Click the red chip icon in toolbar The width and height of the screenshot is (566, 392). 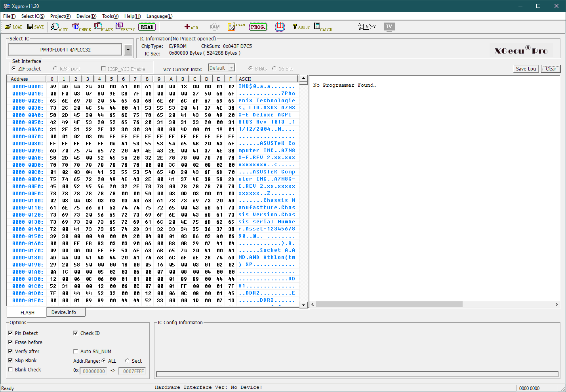click(280, 27)
